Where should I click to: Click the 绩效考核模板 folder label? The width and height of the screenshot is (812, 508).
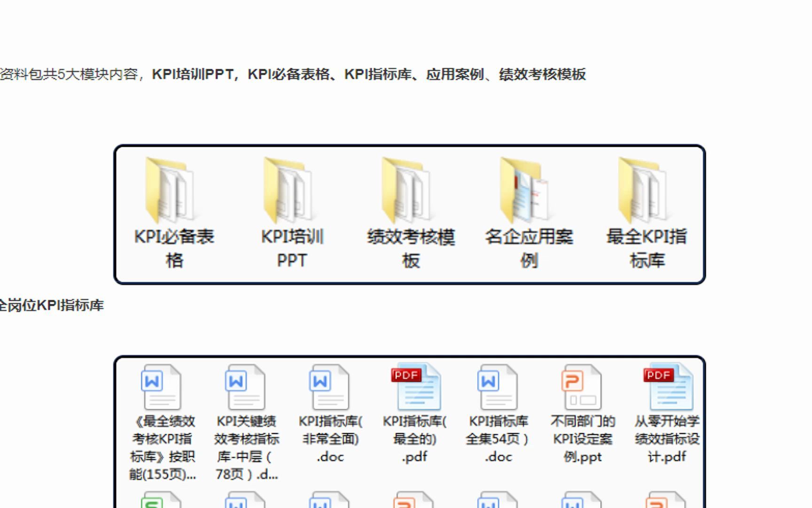pyautogui.click(x=411, y=248)
